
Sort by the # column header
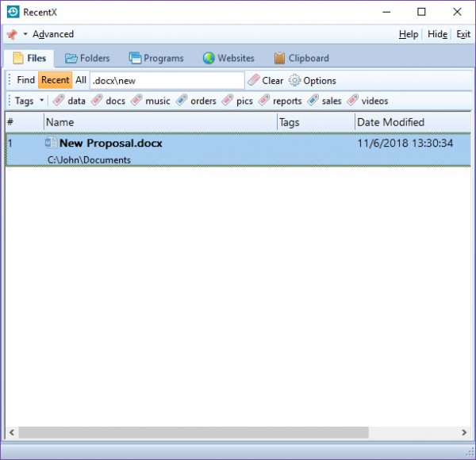coord(25,122)
